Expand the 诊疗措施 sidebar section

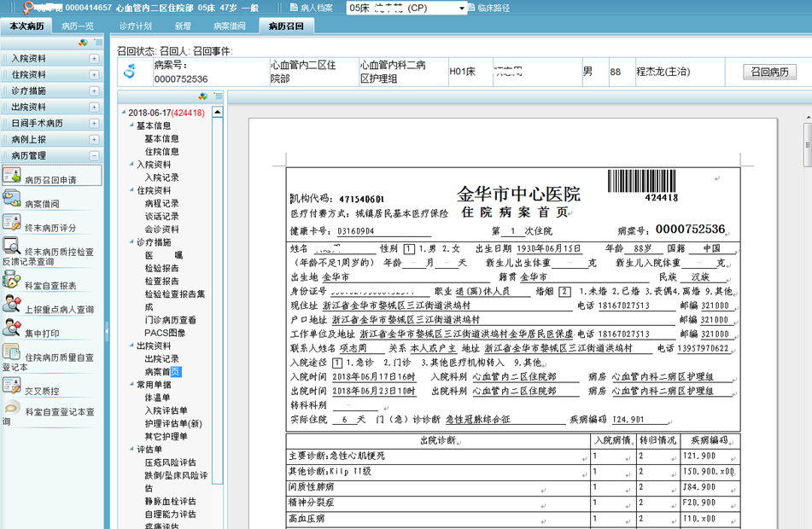click(x=94, y=90)
